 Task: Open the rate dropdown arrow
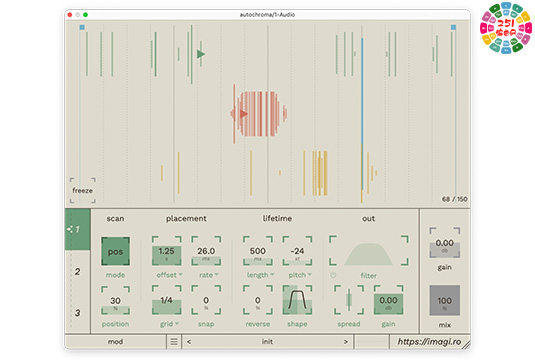click(216, 274)
